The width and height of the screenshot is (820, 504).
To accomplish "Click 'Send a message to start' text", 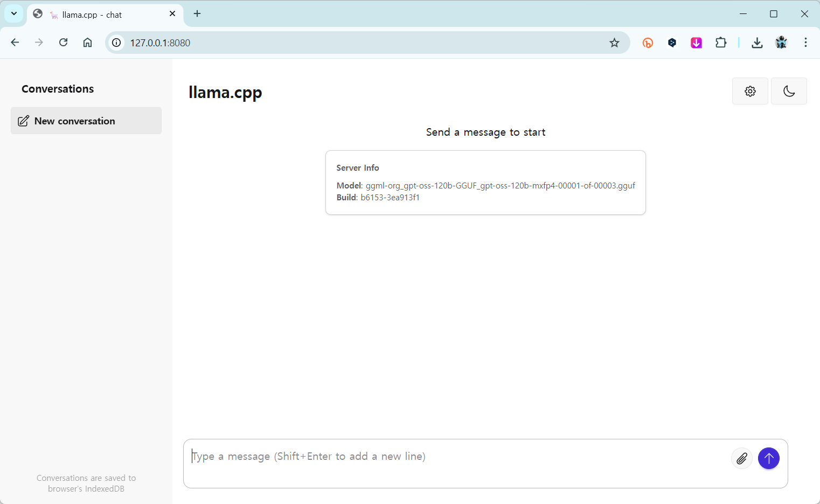I will 485,132.
